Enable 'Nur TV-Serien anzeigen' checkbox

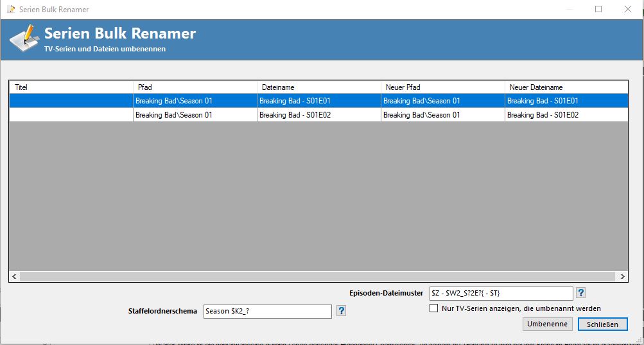433,308
